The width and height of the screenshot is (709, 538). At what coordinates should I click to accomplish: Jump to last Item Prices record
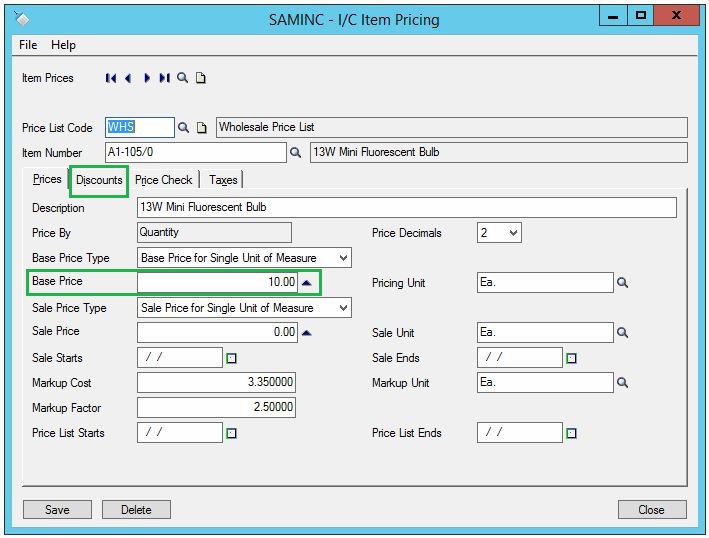164,78
